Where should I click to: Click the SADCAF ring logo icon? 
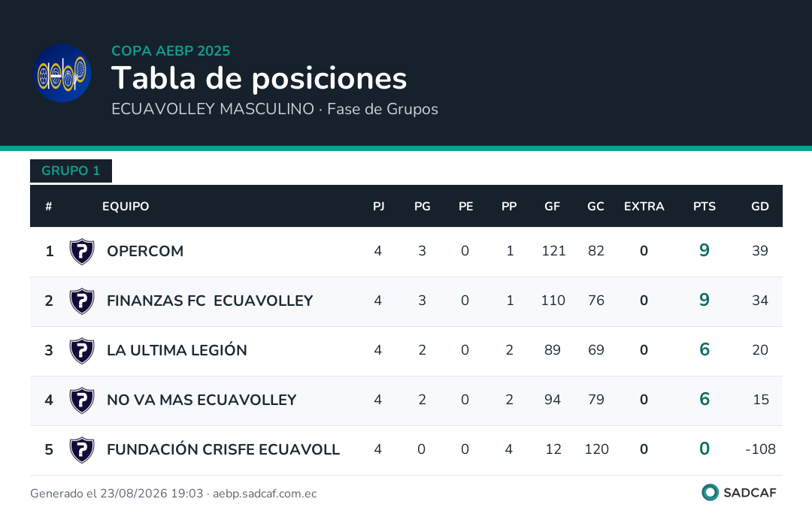pos(710,492)
